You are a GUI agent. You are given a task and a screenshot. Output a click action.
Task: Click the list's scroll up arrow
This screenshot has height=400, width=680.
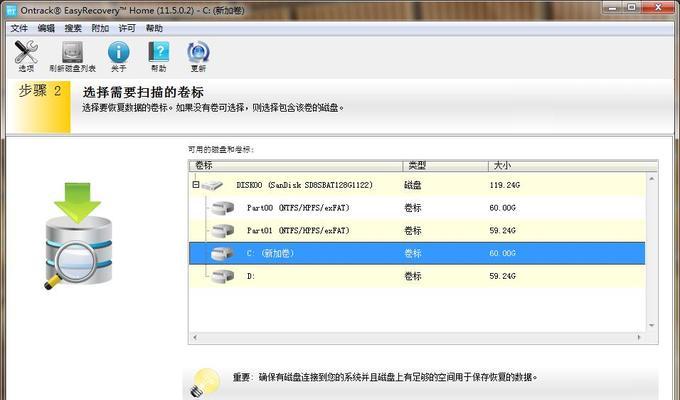651,179
